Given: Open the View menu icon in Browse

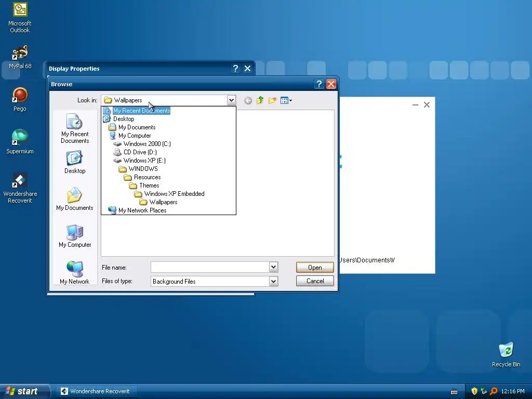Looking at the screenshot, I should coord(286,100).
